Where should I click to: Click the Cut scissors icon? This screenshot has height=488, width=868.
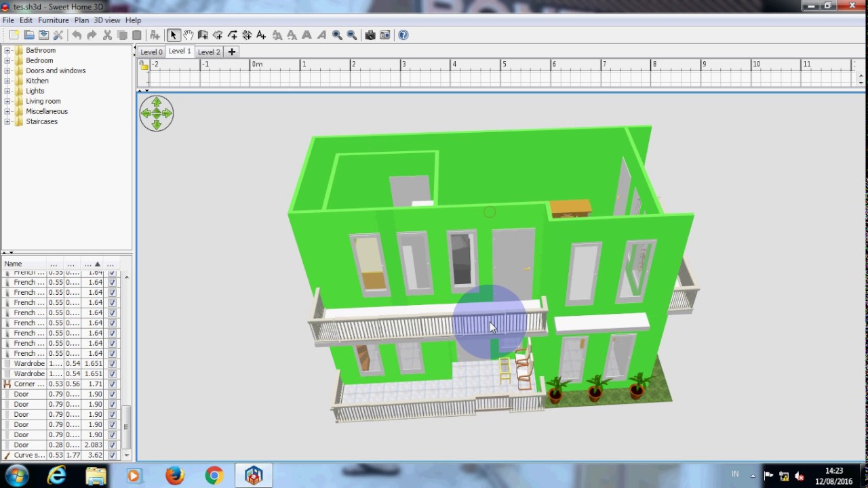coord(107,35)
